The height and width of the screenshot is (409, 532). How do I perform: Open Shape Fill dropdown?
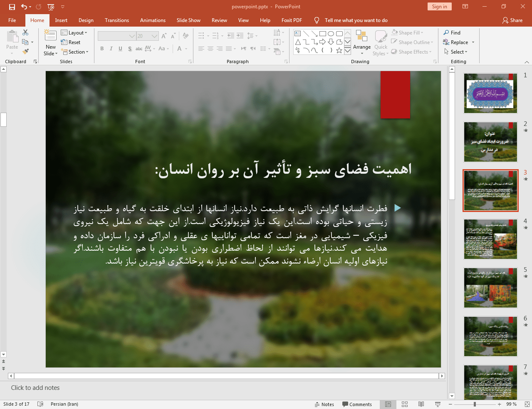[407, 32]
